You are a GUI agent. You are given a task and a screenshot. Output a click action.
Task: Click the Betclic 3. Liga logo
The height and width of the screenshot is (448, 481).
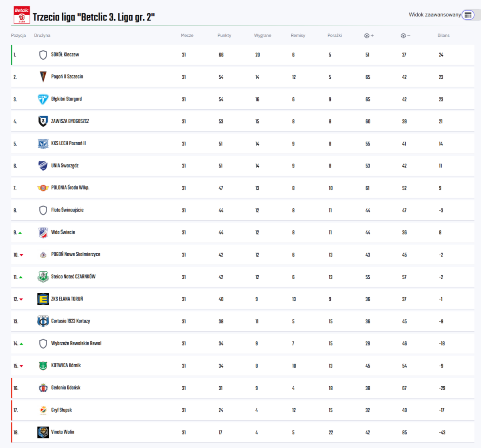click(x=22, y=15)
